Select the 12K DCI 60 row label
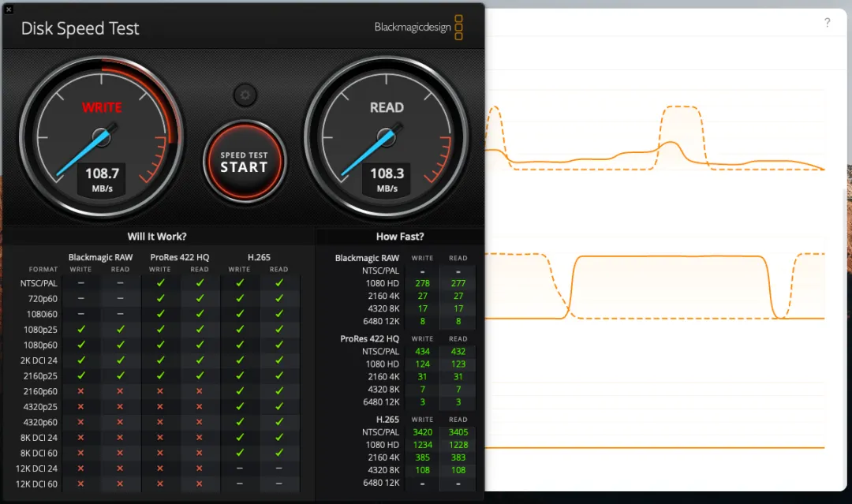Viewport: 852px width, 504px height. [x=36, y=484]
